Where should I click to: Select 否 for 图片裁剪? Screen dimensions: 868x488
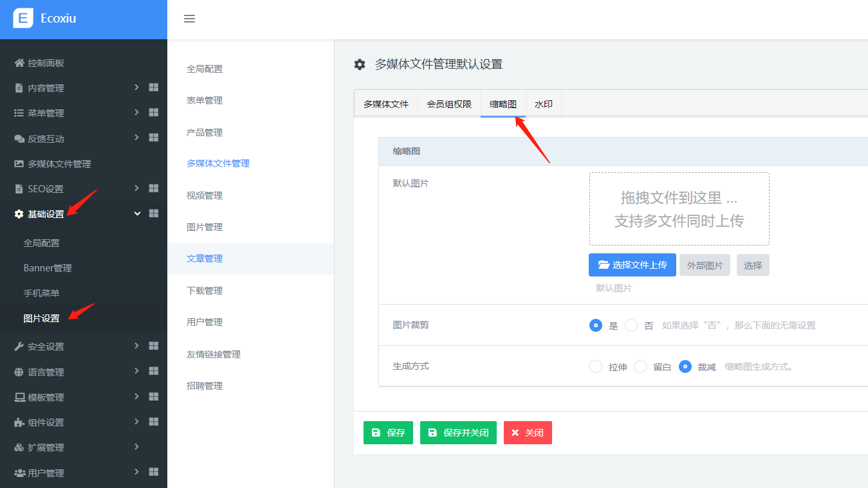[631, 325]
